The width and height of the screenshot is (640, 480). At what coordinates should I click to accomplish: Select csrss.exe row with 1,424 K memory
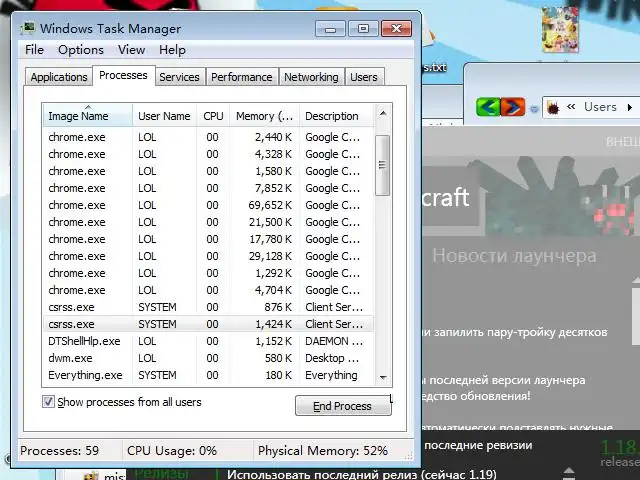[208, 324]
